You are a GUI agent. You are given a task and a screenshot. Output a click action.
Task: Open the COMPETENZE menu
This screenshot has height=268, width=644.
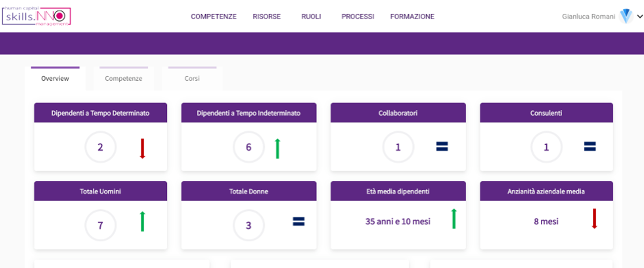(214, 16)
